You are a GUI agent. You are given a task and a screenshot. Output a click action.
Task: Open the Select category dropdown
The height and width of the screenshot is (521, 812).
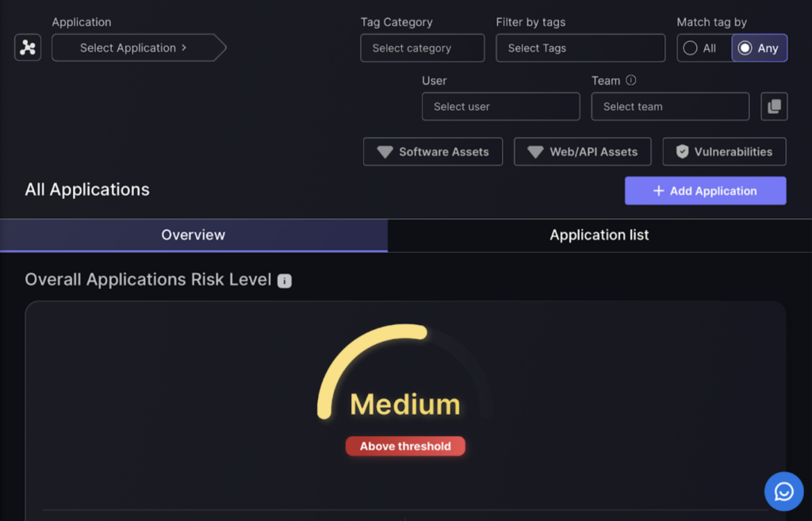click(423, 48)
